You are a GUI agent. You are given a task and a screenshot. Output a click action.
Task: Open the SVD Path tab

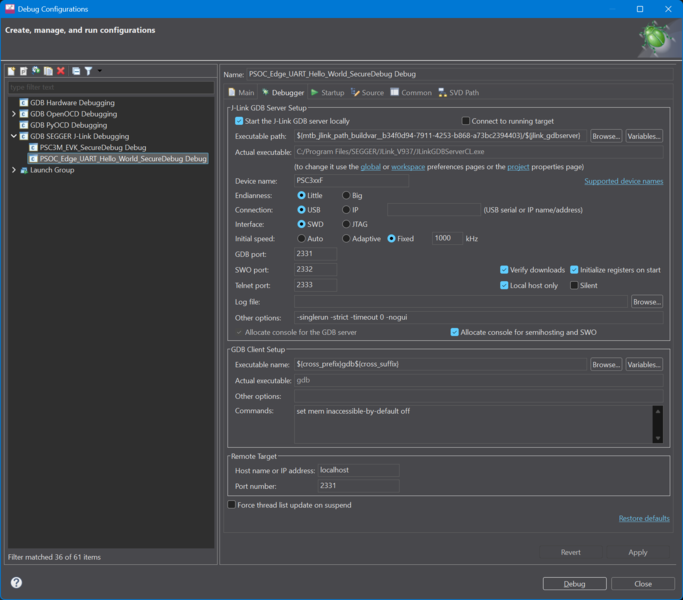pyautogui.click(x=459, y=92)
